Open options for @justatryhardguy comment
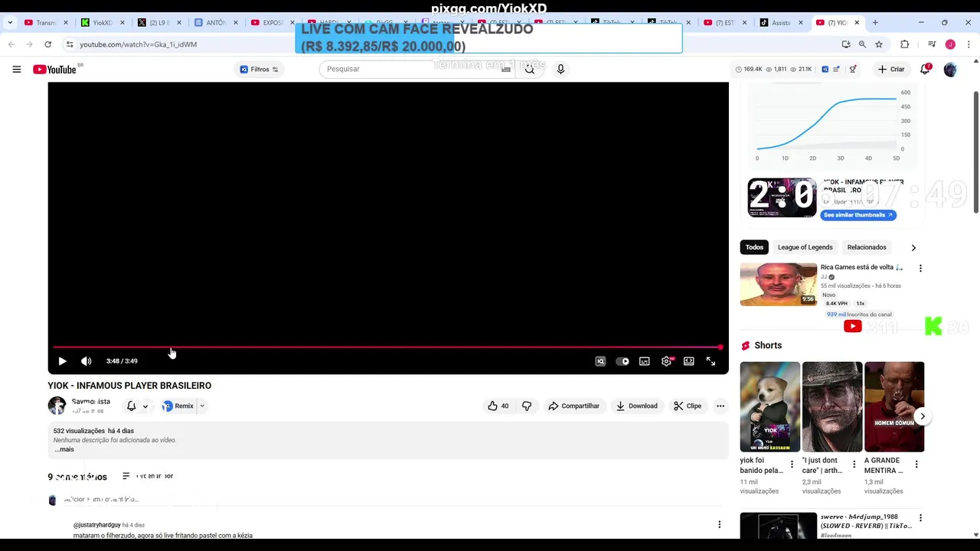The image size is (980, 551). coord(719,524)
